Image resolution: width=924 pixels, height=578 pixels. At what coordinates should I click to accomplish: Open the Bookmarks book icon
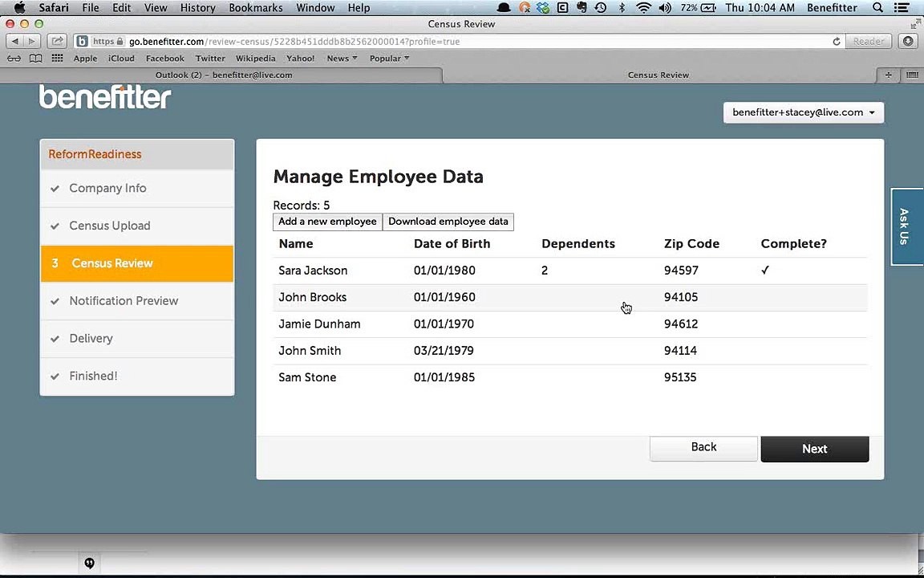[x=35, y=59]
